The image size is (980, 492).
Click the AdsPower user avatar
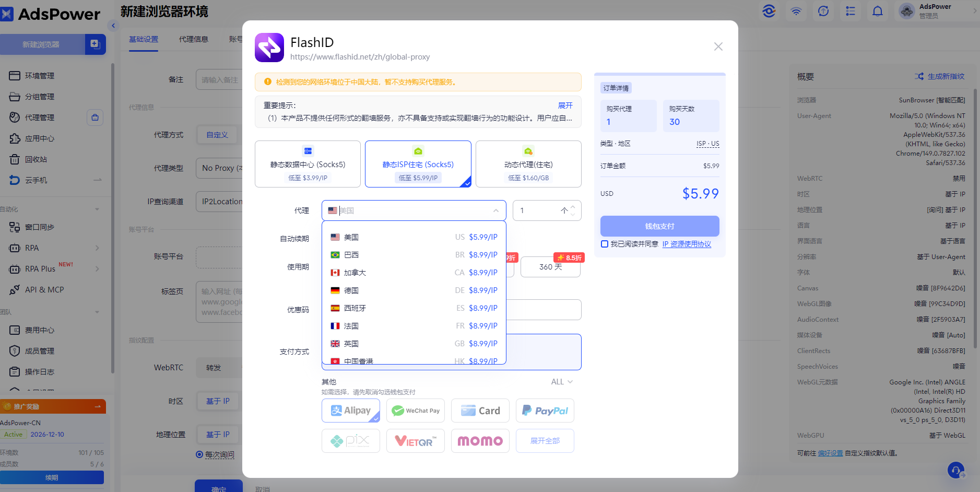pyautogui.click(x=907, y=11)
